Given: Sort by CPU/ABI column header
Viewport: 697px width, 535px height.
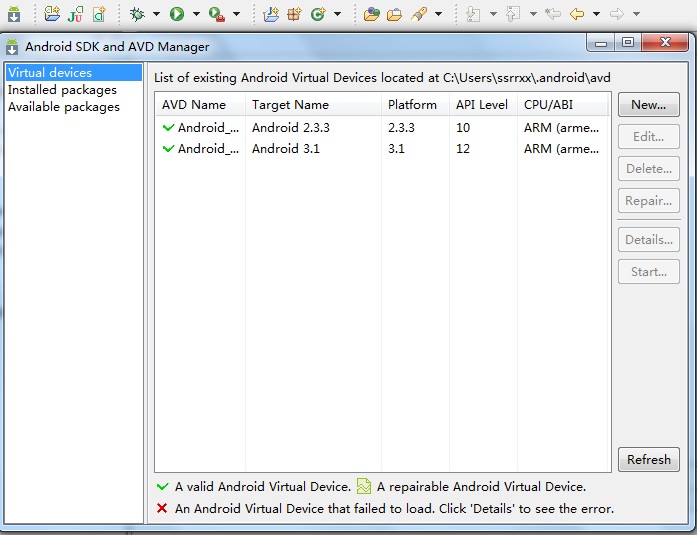Looking at the screenshot, I should (562, 105).
